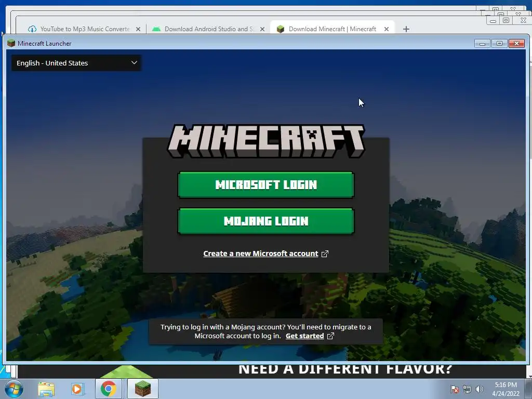Switch to the Download Android Studio tab
Viewport: 532px width, 399px height.
[209, 29]
